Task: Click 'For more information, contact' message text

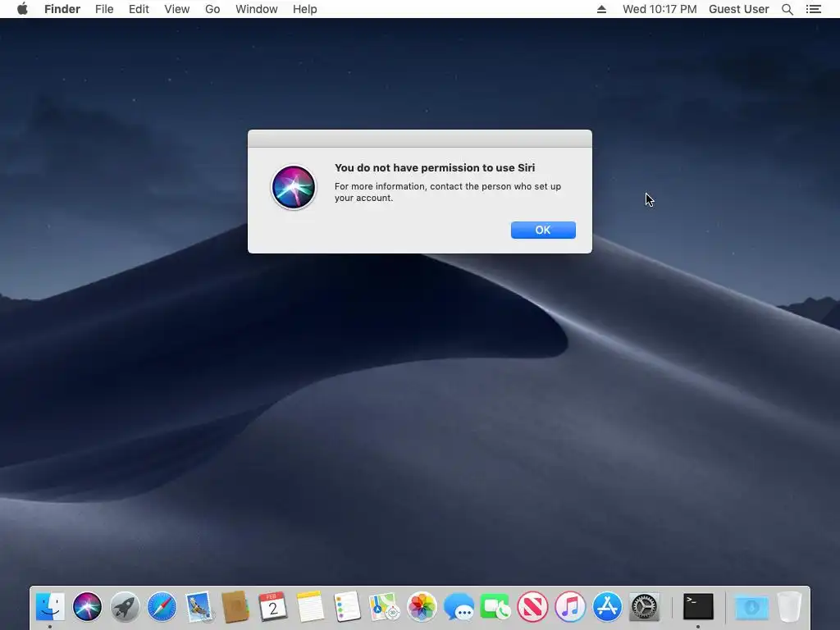Action: point(448,192)
